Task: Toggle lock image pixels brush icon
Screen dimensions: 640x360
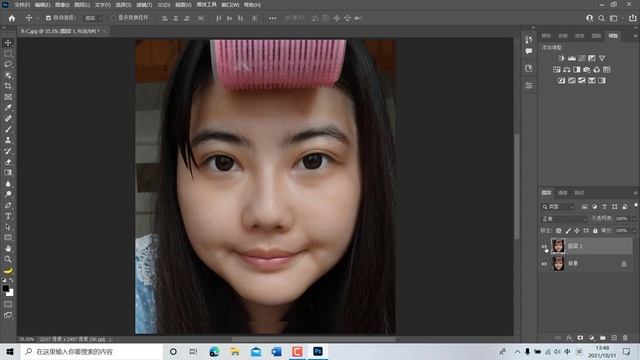Action: tap(568, 231)
